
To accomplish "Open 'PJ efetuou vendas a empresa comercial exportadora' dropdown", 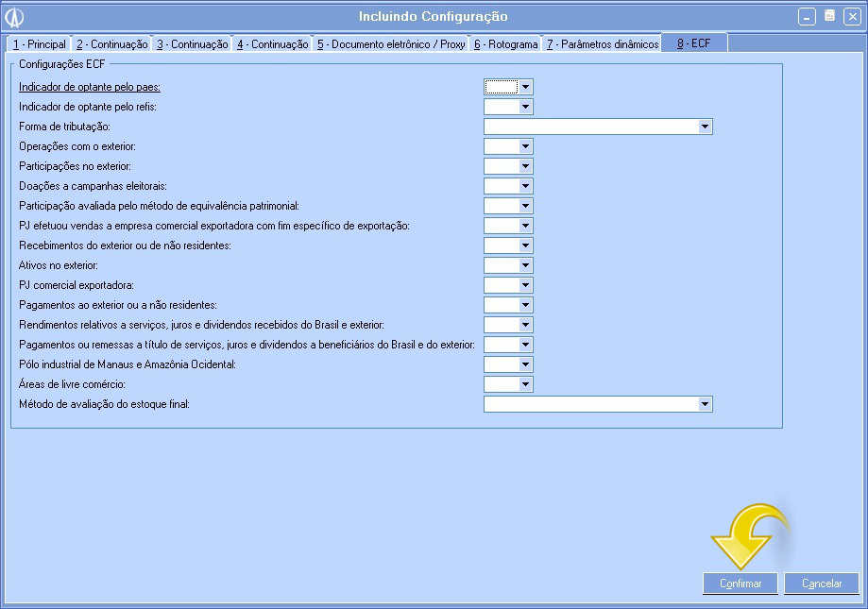I will point(525,226).
